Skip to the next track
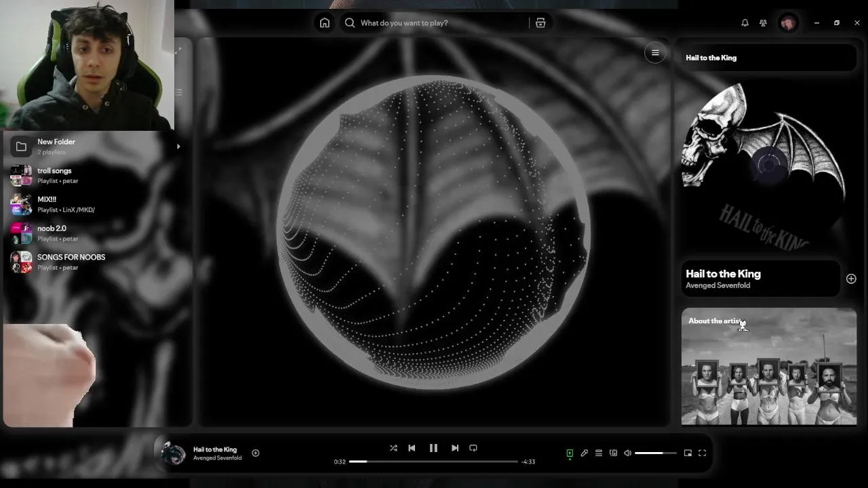Viewport: 868px width, 488px height. pos(455,448)
